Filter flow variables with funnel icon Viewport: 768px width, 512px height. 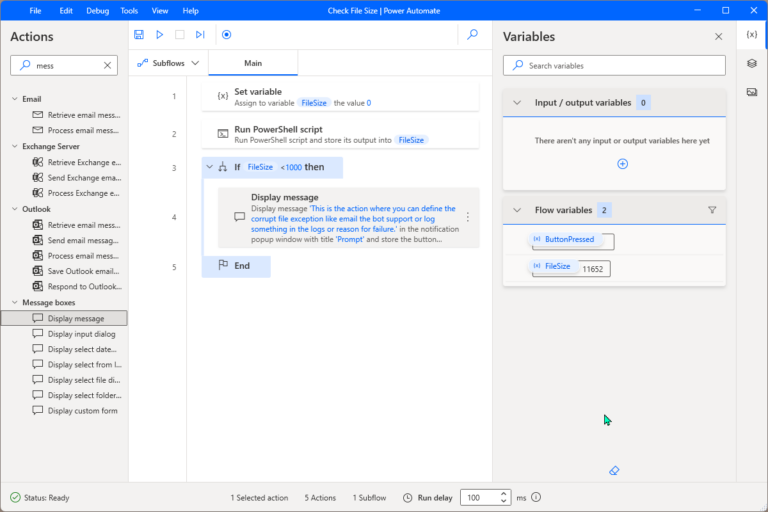point(712,210)
